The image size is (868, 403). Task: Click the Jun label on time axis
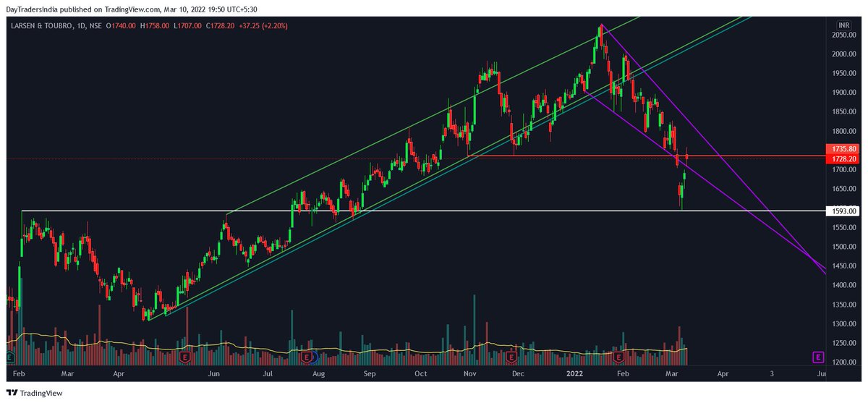pyautogui.click(x=213, y=374)
